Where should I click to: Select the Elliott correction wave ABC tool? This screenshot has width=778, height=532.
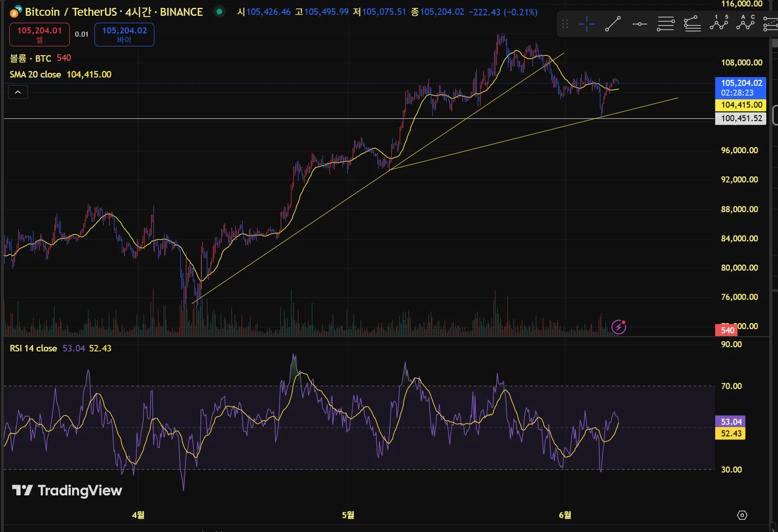tap(745, 24)
